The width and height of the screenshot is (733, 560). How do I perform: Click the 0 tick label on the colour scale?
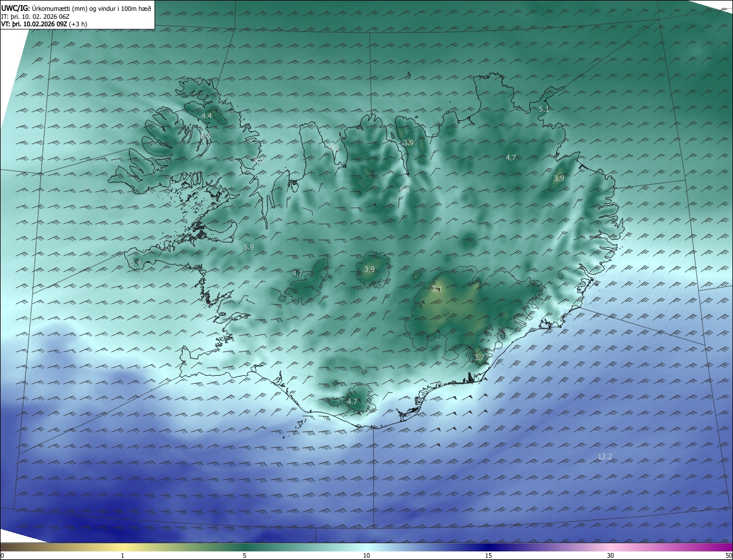pyautogui.click(x=2, y=555)
